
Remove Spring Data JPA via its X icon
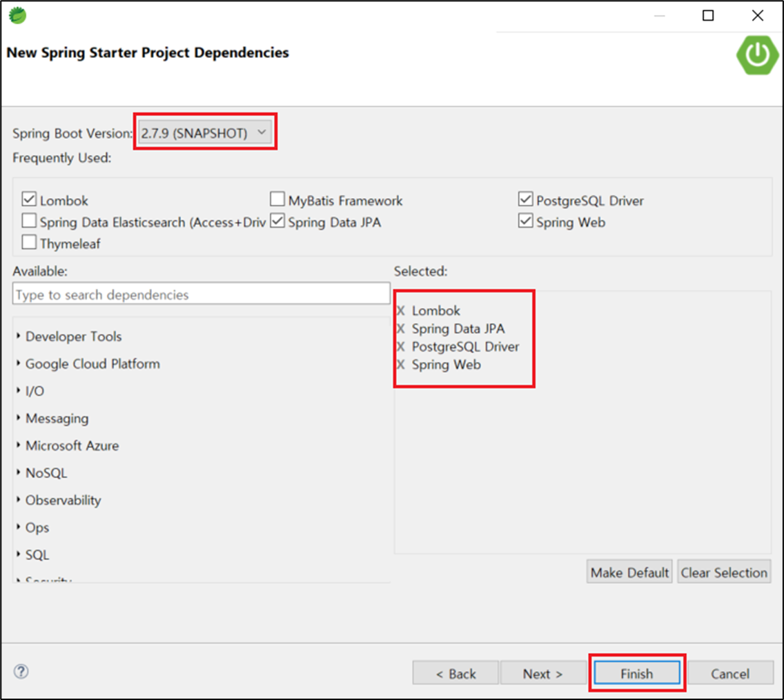(x=401, y=329)
